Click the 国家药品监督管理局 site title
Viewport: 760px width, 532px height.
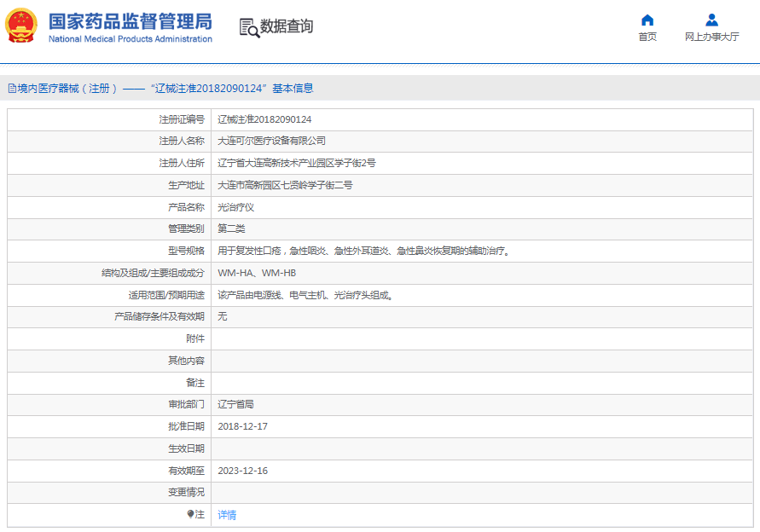coord(130,21)
